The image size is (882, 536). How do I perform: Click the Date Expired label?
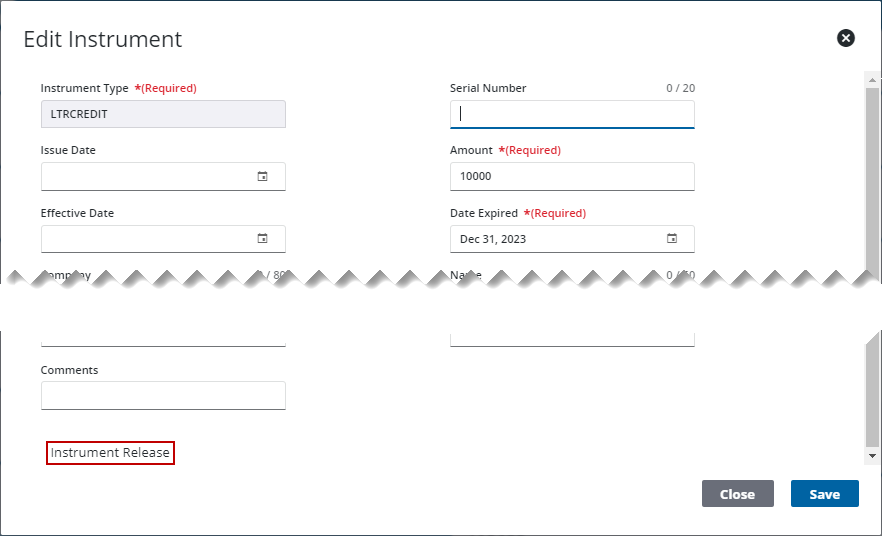(x=484, y=213)
